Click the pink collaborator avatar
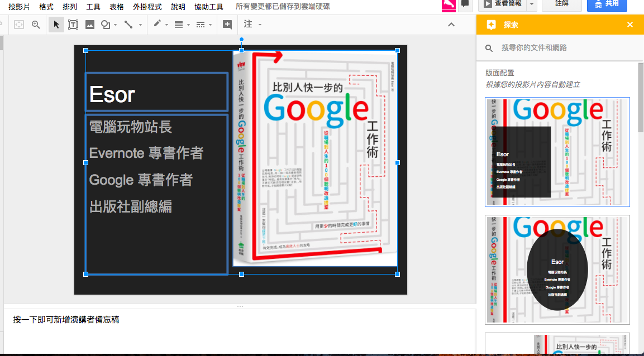This screenshot has height=356, width=644. pyautogui.click(x=449, y=5)
